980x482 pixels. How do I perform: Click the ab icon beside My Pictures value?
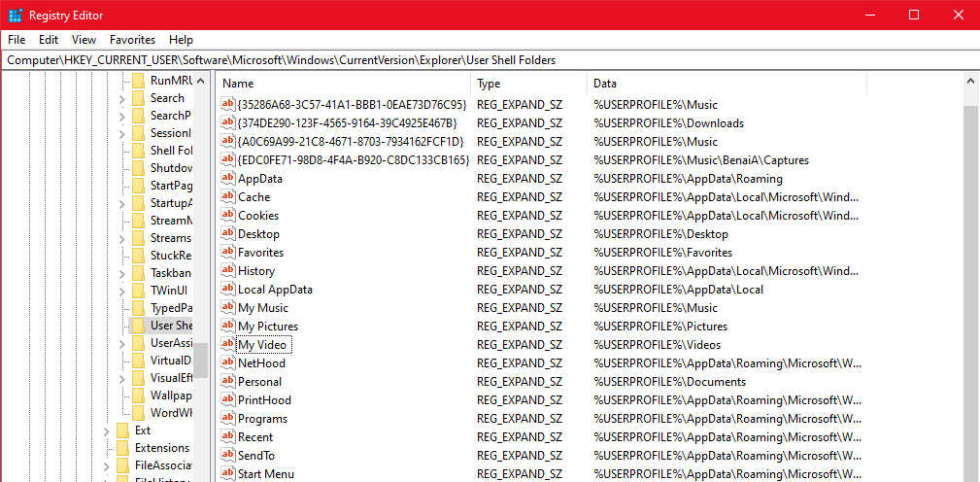pos(228,326)
